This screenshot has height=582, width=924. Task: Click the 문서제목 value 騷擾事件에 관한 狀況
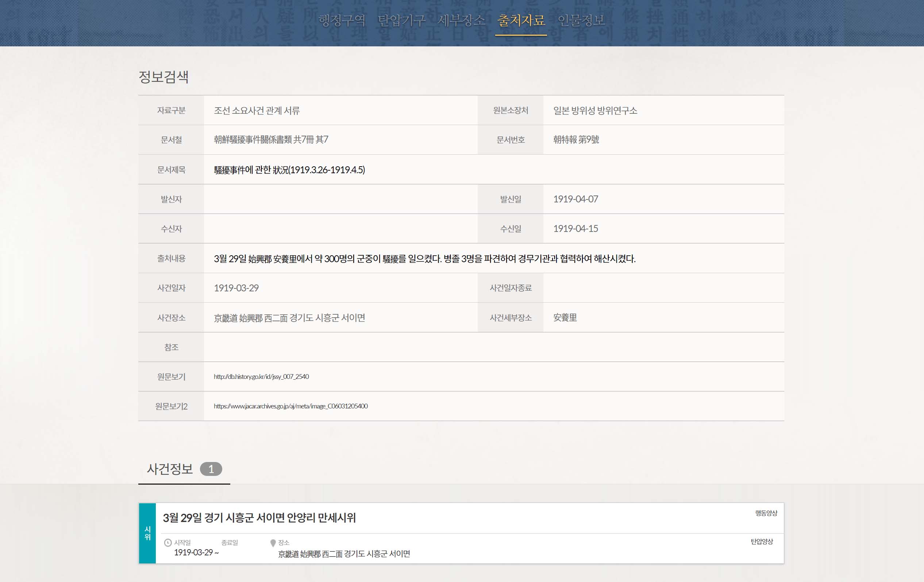pos(289,170)
